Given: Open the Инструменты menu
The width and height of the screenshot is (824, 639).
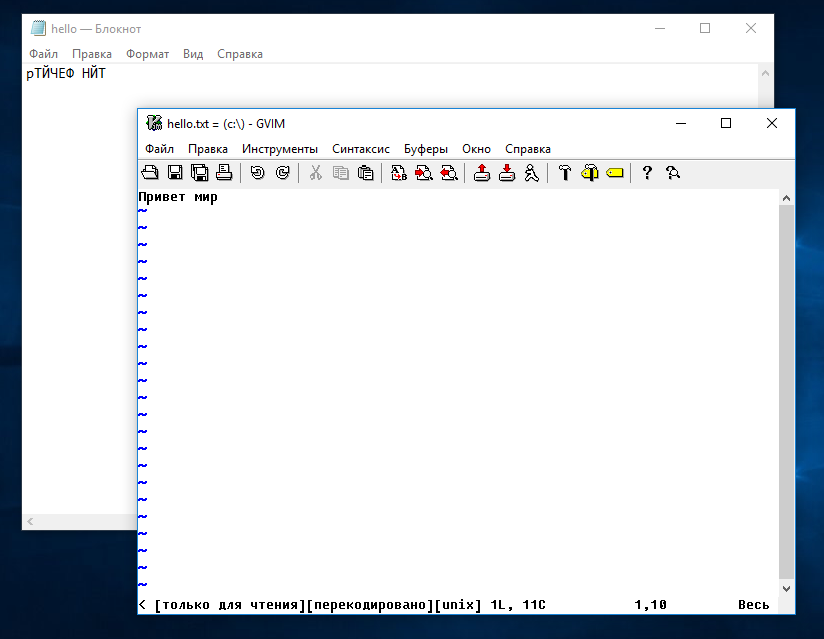Looking at the screenshot, I should [280, 149].
